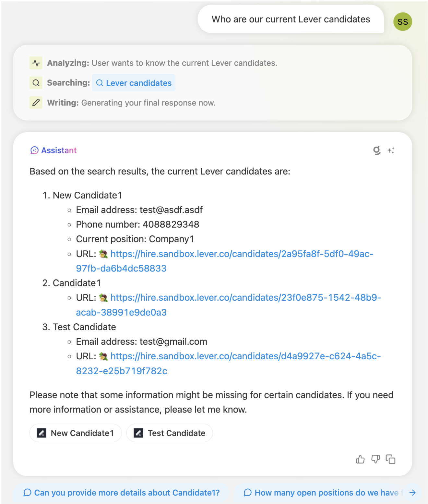Image resolution: width=428 pixels, height=504 pixels.
Task: Click the thumbs down feedback icon
Action: (375, 459)
